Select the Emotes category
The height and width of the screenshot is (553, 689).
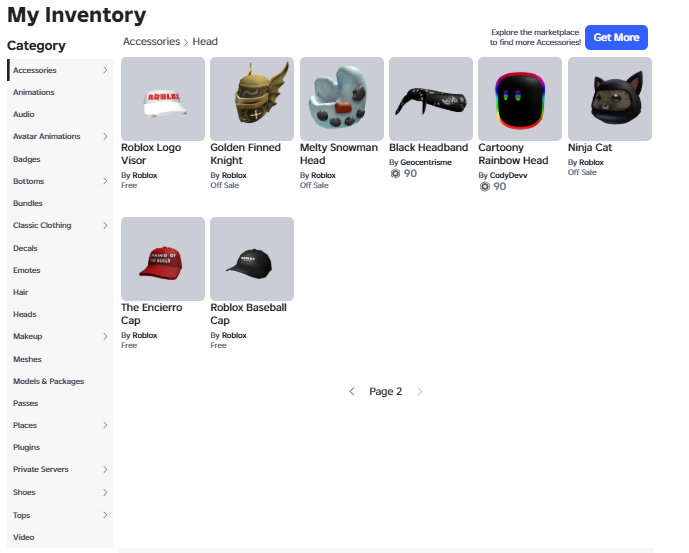pos(27,270)
